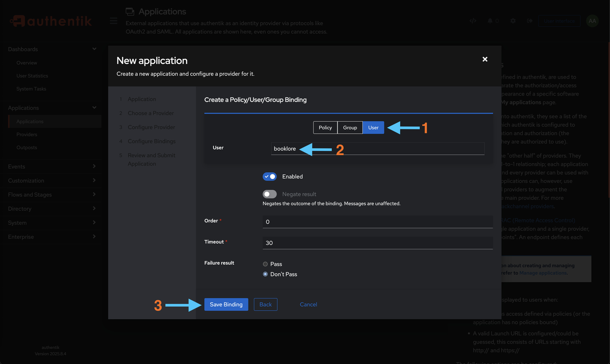
Task: Open the settings gear icon
Action: (513, 20)
